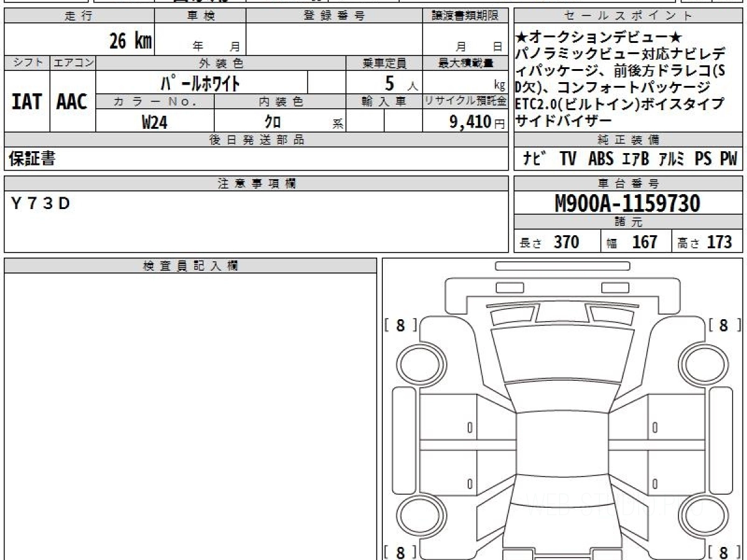Image resolution: width=747 pixels, height=560 pixels.
Task: Select the アルミ wheels item
Action: click(672, 159)
